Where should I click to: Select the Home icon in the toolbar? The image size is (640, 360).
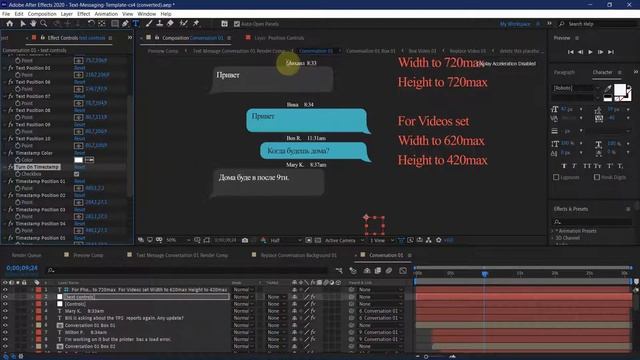click(x=9, y=24)
